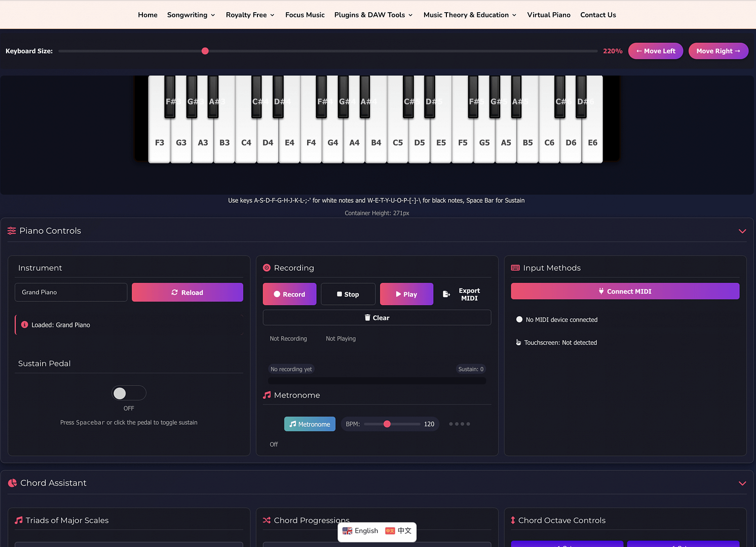Switch language to English

(x=360, y=531)
